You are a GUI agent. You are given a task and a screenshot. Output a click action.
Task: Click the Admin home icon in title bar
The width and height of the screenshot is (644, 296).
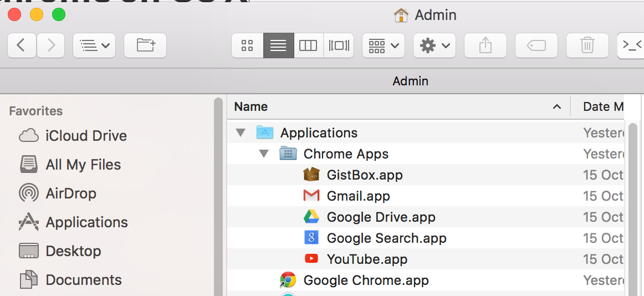click(x=401, y=16)
